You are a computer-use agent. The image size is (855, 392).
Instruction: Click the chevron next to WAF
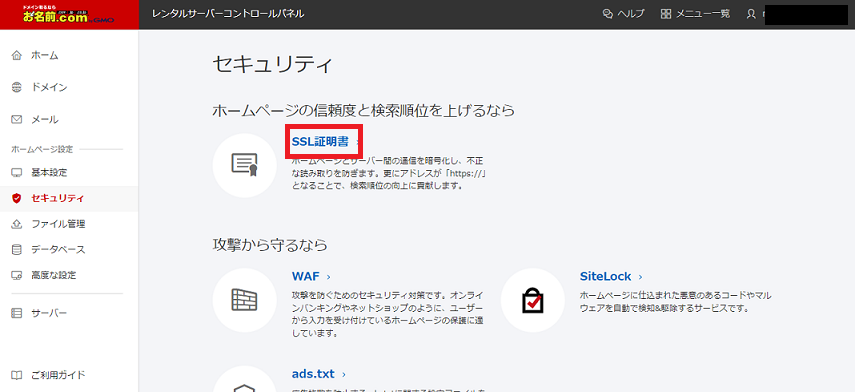pyautogui.click(x=328, y=277)
